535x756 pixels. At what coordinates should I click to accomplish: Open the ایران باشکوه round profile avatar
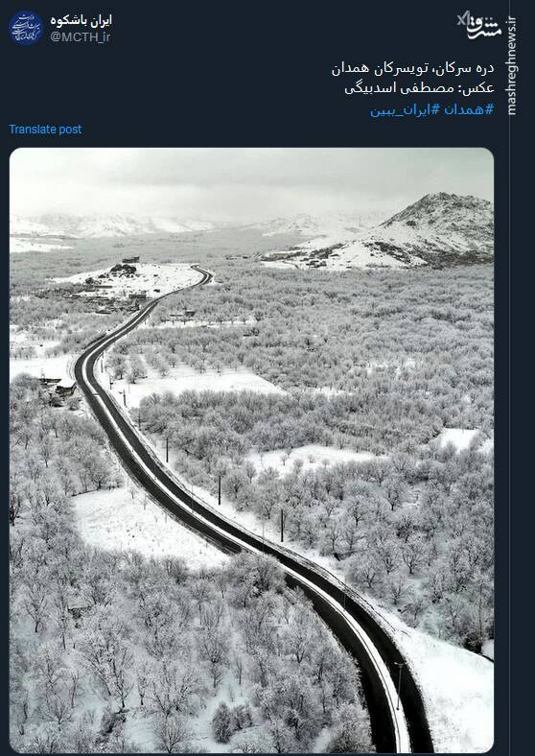(26, 28)
